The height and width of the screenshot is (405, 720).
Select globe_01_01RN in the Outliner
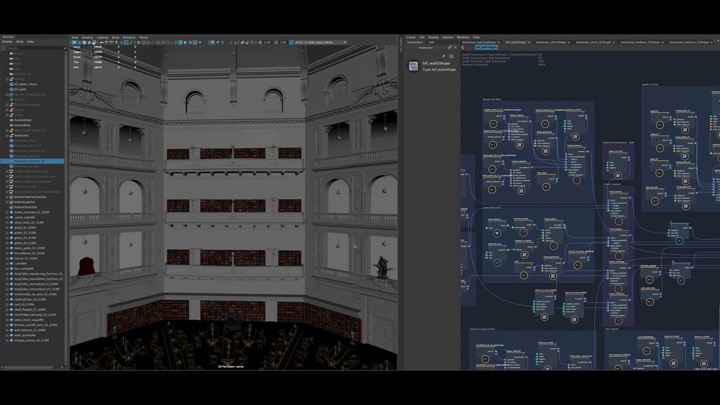point(25,227)
